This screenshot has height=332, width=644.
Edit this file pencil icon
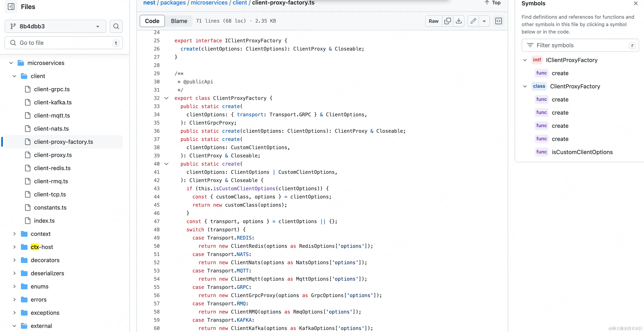click(473, 21)
